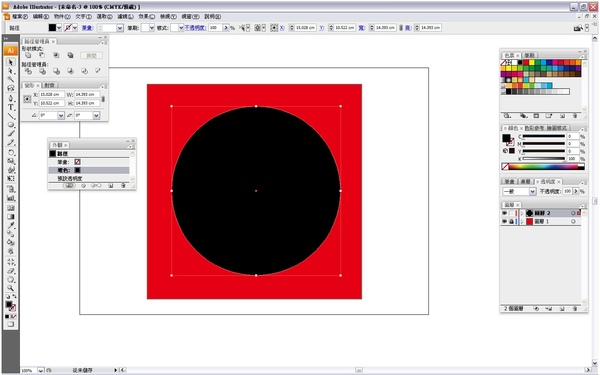Select the Pencil tool
The height and width of the screenshot is (375, 600).
point(11,143)
